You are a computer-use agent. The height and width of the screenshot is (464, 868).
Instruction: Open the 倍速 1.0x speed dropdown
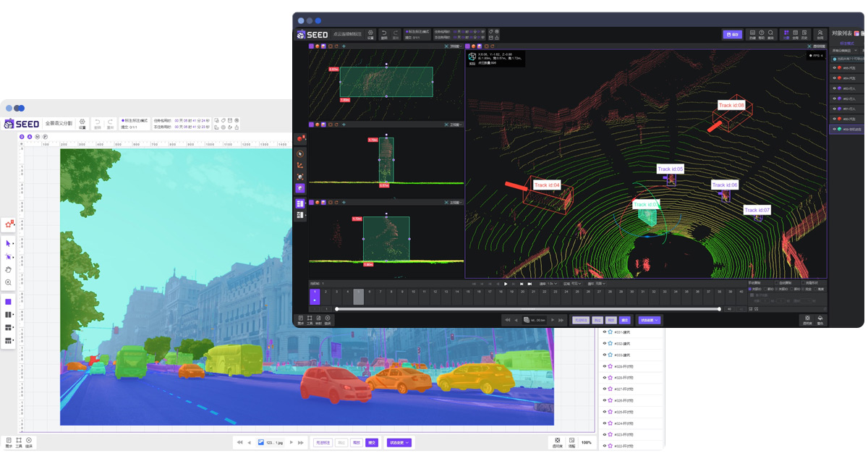tap(550, 284)
